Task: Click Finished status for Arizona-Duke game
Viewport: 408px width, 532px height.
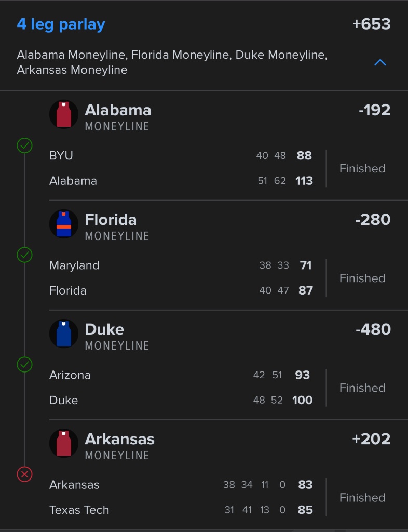Action: pyautogui.click(x=362, y=388)
